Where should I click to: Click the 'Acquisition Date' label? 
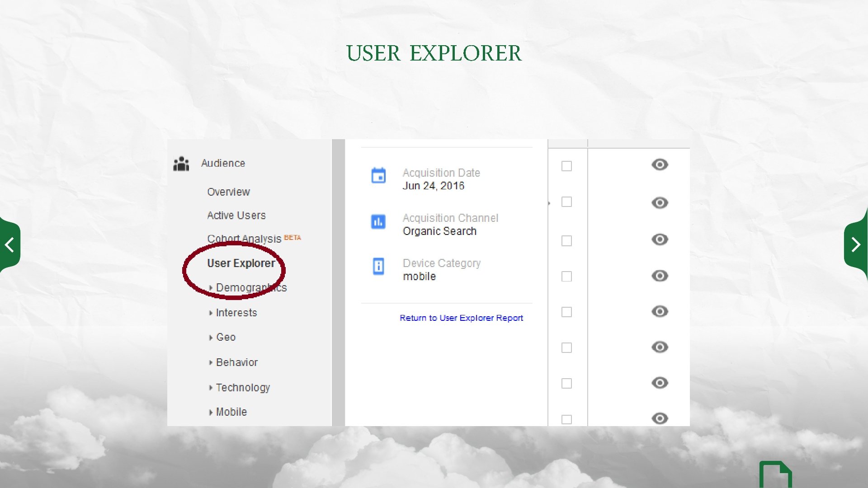(441, 173)
